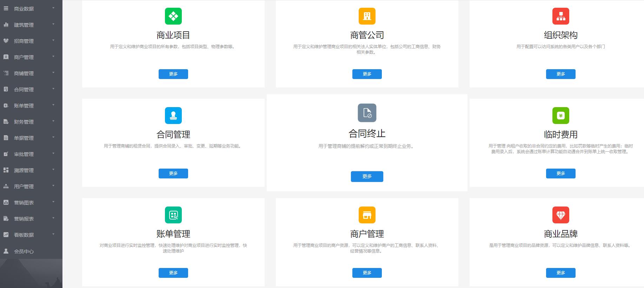Screen dimensions: 644x288
Task: Click the green 临时费用 yen icon
Action: pyautogui.click(x=561, y=116)
